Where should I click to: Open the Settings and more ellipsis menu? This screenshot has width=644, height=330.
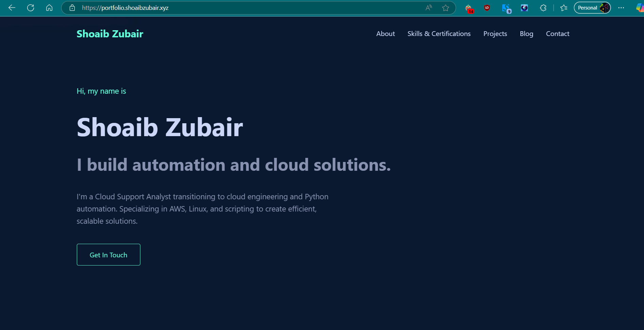click(x=621, y=8)
